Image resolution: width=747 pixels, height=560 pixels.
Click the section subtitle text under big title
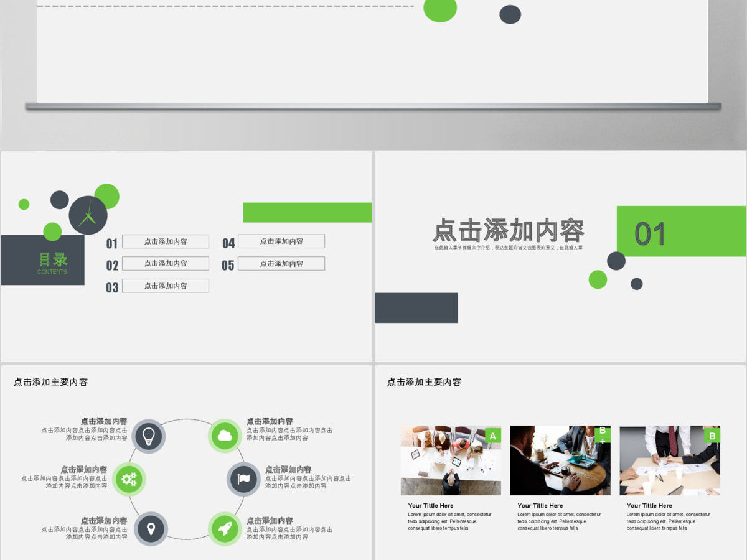509,248
